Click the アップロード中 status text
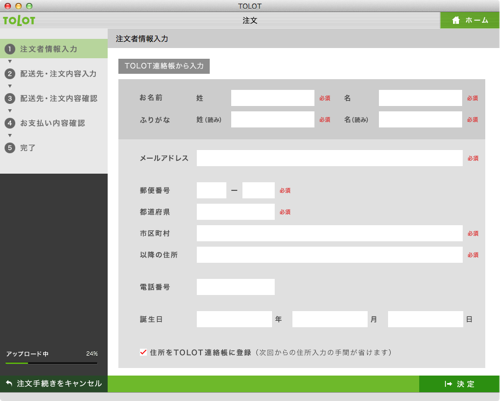 click(x=27, y=354)
